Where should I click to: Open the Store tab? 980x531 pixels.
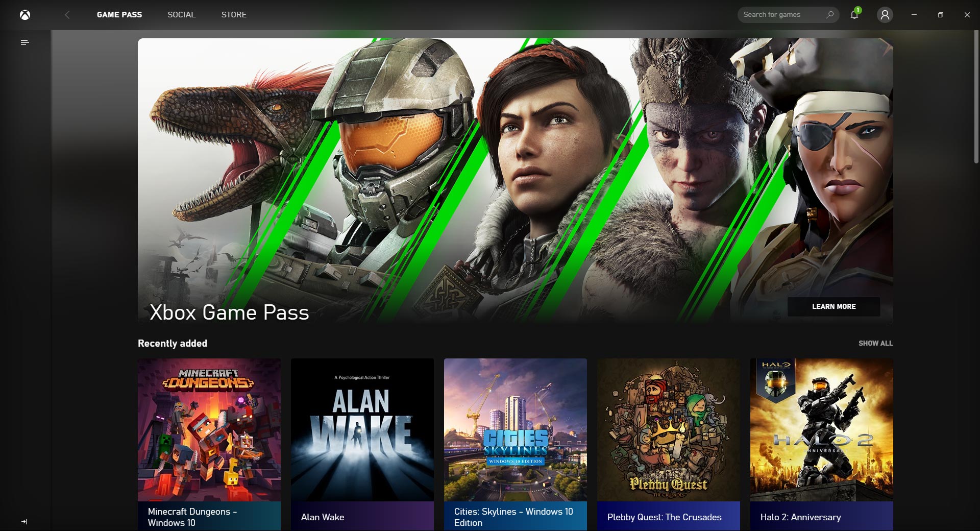234,15
